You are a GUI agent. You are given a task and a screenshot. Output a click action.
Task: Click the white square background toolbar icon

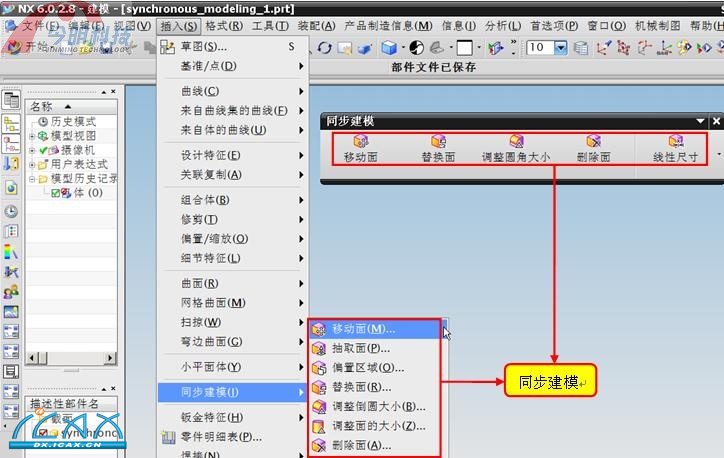[465, 48]
